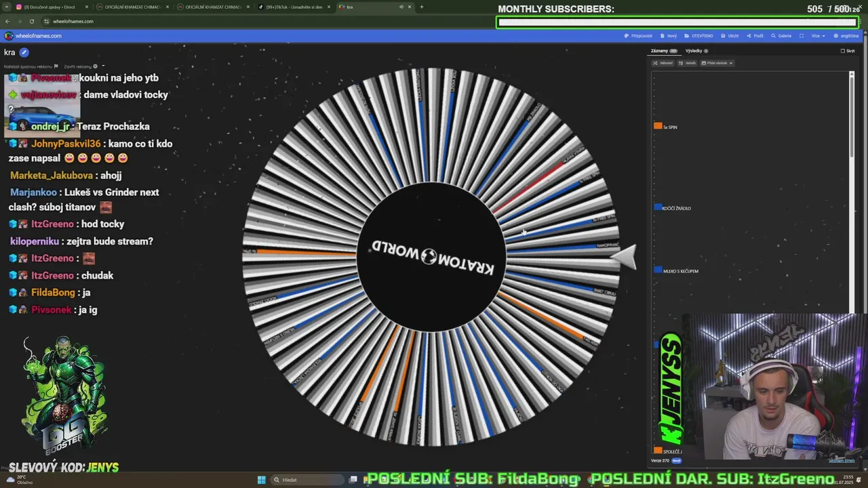Switch to the Výsledky tab
The image size is (868, 488).
coord(696,51)
